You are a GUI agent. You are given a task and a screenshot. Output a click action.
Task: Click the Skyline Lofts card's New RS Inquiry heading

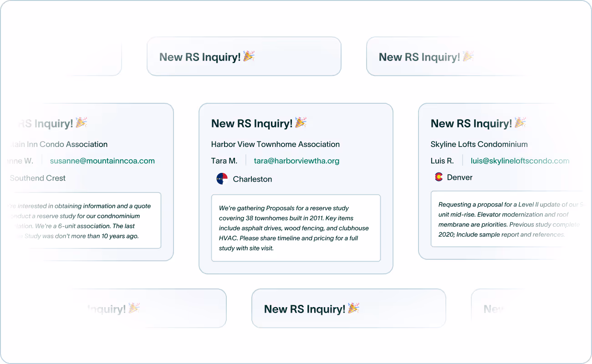pos(471,123)
